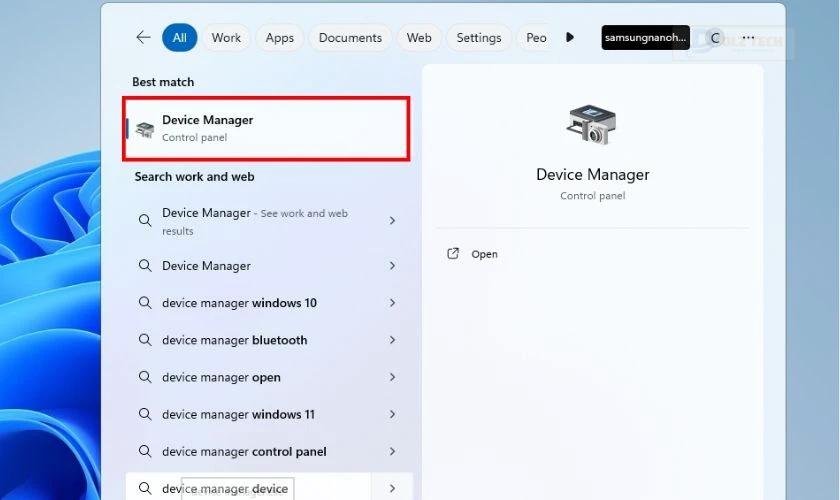Open the partially shown Peo filter tab

(x=536, y=38)
